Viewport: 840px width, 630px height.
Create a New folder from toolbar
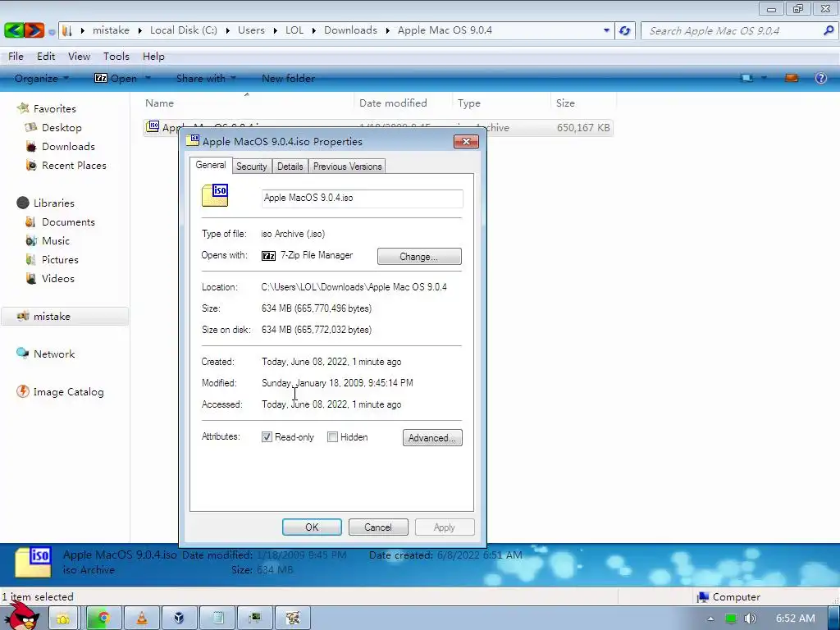[x=288, y=78]
